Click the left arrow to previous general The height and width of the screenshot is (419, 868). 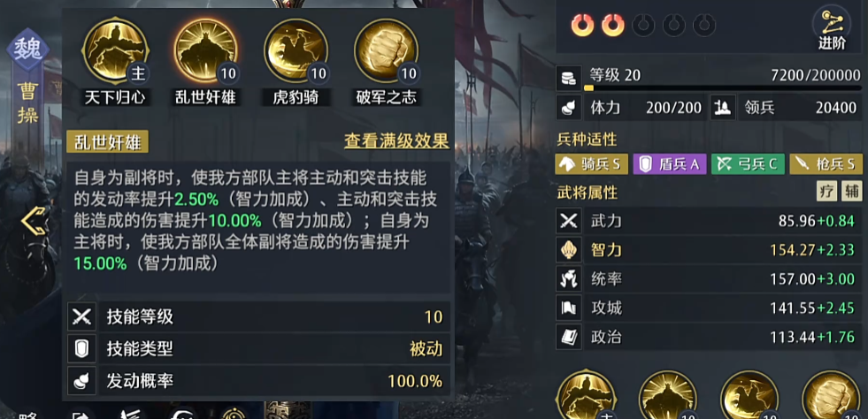pos(35,221)
